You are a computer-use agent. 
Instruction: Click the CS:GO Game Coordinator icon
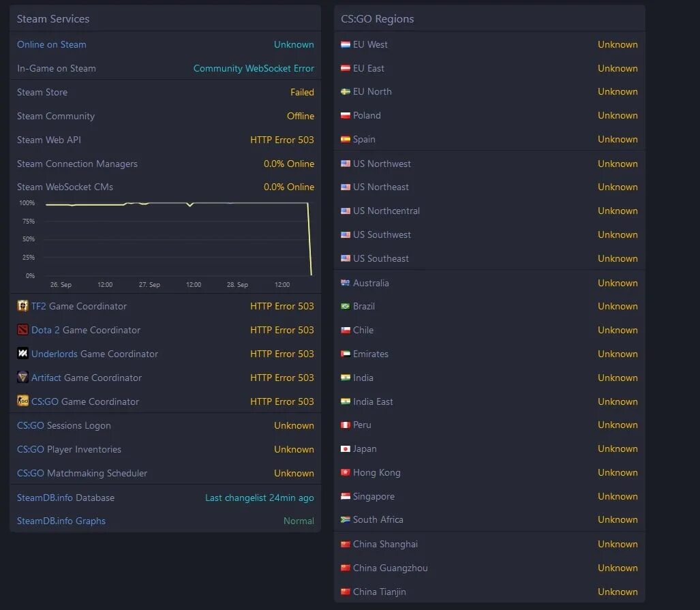22,401
